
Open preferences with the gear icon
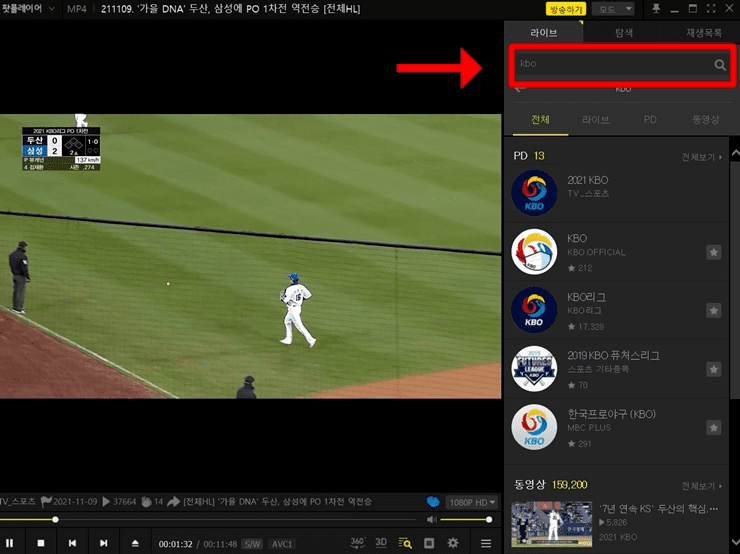(453, 543)
